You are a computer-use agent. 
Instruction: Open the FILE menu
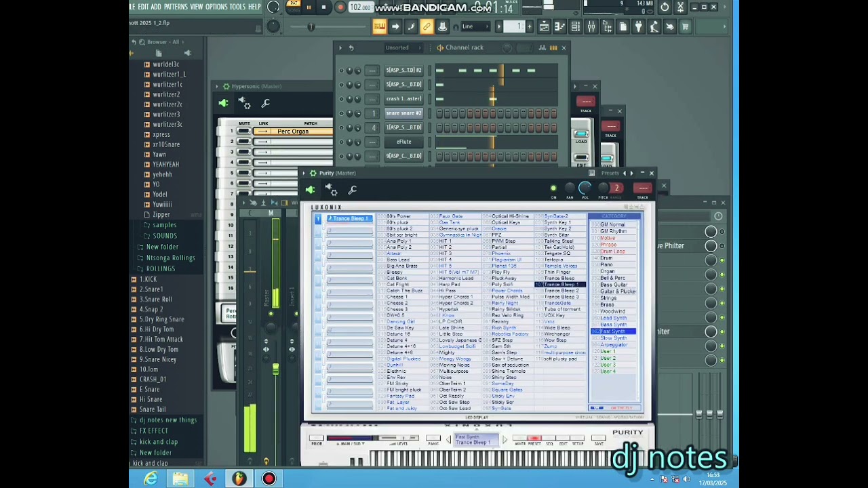coord(132,7)
